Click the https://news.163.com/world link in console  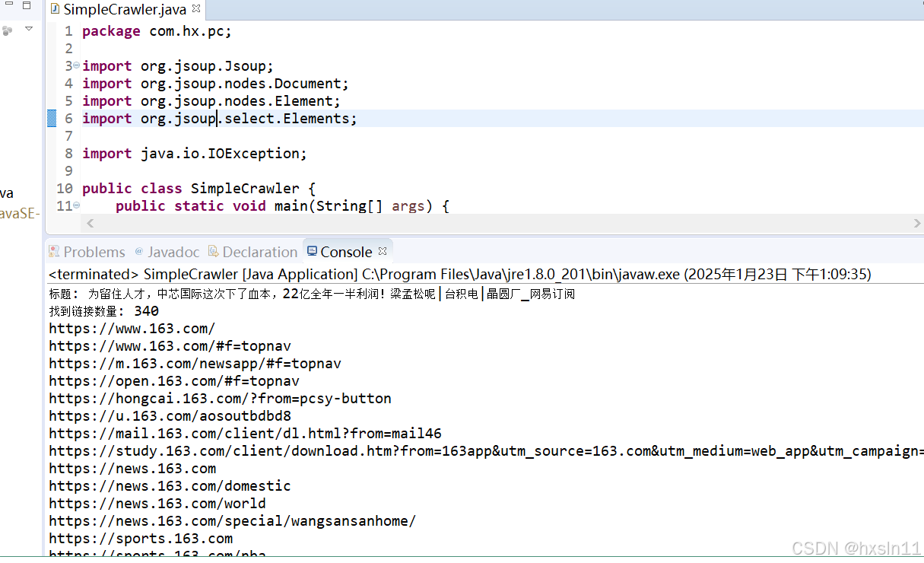tap(157, 503)
